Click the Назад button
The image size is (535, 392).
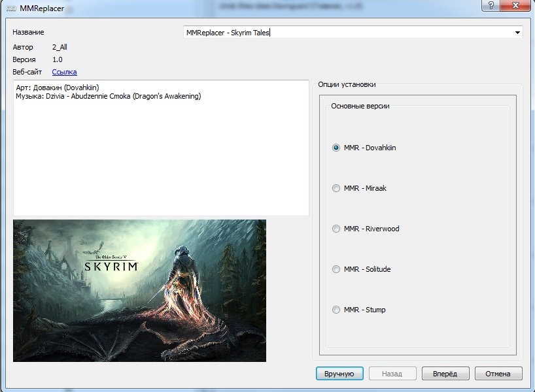[x=392, y=374]
